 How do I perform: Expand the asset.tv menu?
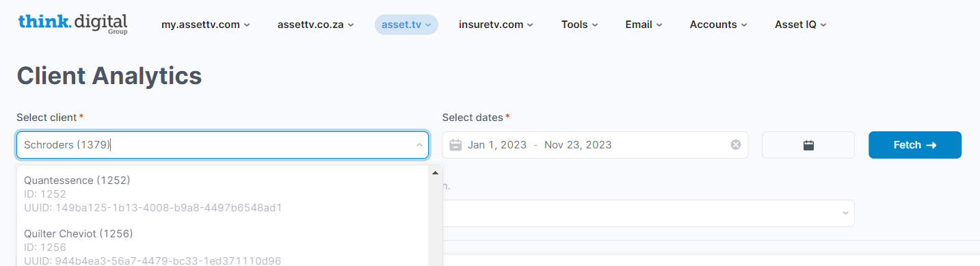coord(406,25)
